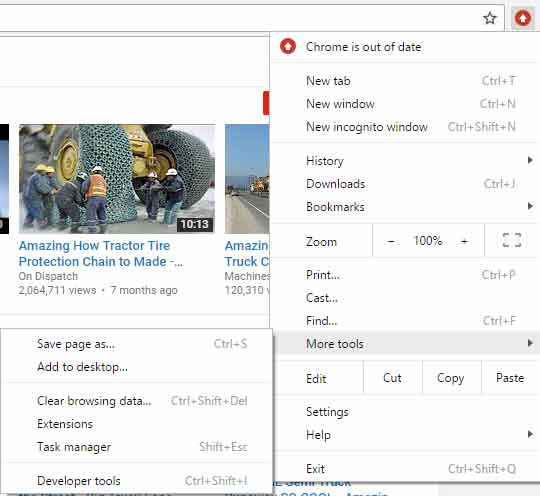Click the 100% zoom value
This screenshot has width=540, height=496.
pos(427,241)
